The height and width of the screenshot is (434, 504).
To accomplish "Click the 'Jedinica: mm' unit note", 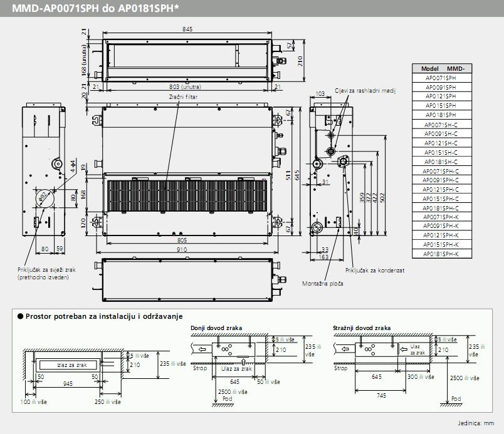I will (476, 424).
